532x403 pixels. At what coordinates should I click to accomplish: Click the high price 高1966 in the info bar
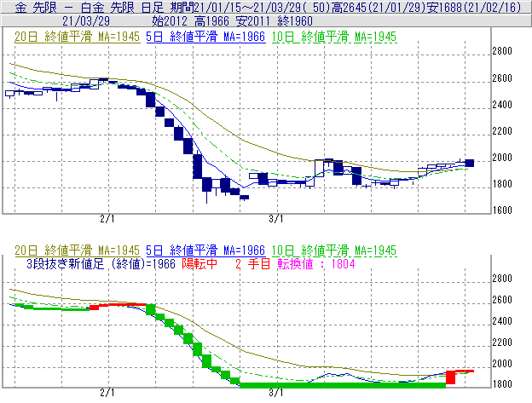[x=212, y=21]
